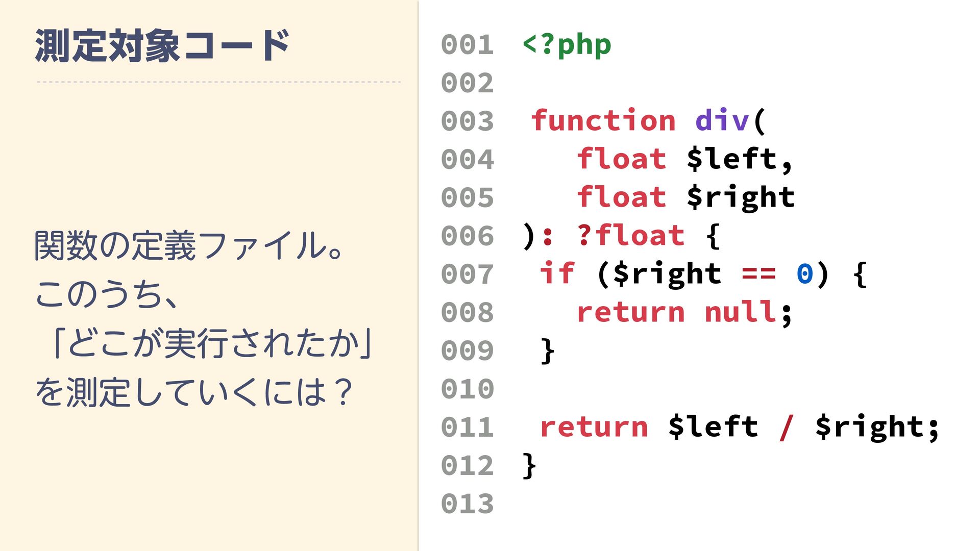Click the $right parameter on line 005
The width and height of the screenshot is (980, 551).
coord(741,197)
